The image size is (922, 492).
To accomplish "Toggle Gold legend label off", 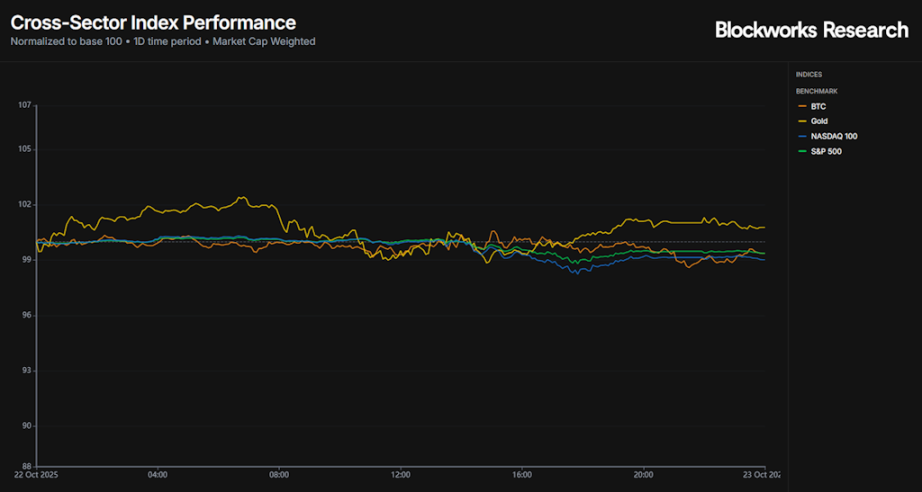I will [820, 121].
